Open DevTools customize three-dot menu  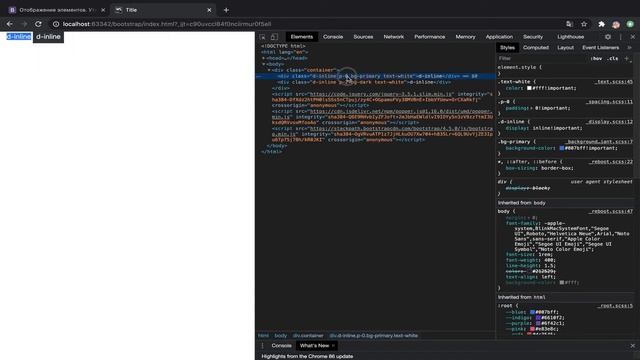620,37
